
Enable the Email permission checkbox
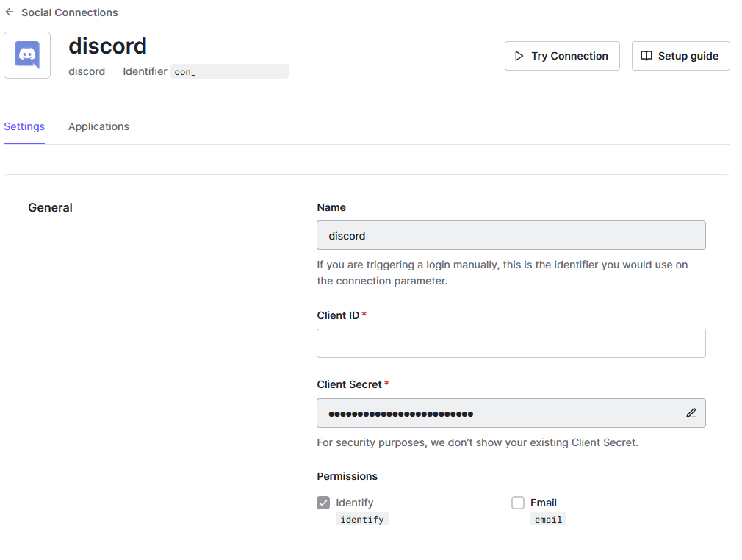tap(518, 502)
